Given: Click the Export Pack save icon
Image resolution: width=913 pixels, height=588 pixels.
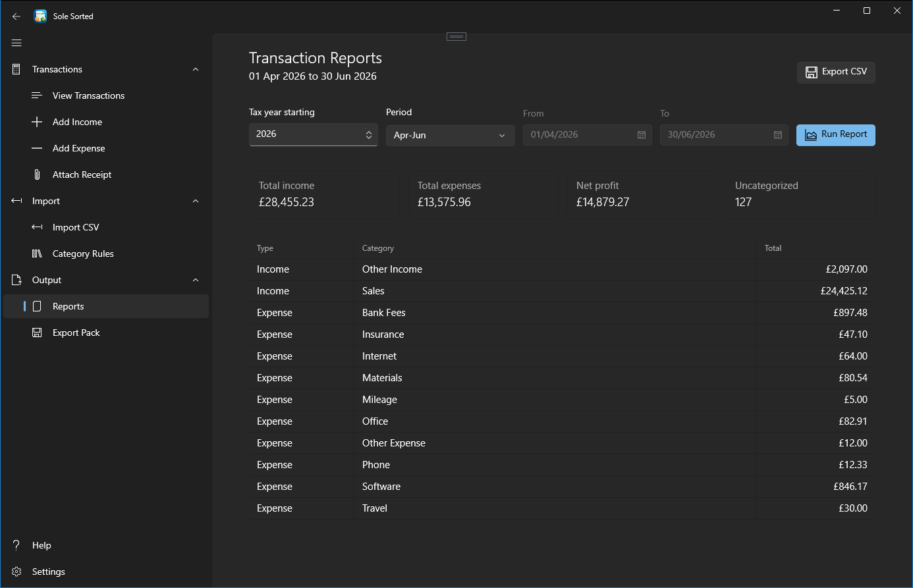Looking at the screenshot, I should [x=37, y=333].
